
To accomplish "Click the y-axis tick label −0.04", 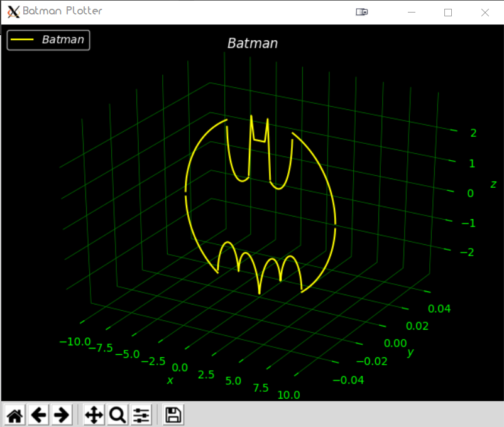I will pos(348,381).
